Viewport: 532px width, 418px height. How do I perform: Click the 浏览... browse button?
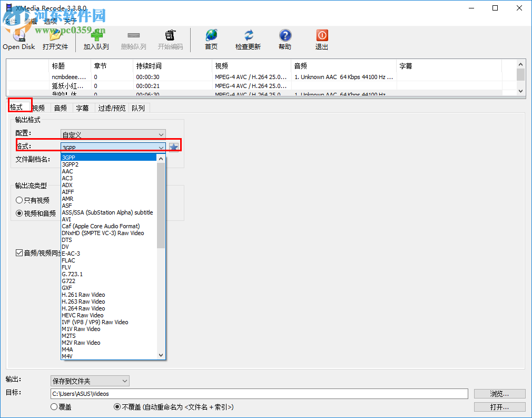click(x=499, y=393)
